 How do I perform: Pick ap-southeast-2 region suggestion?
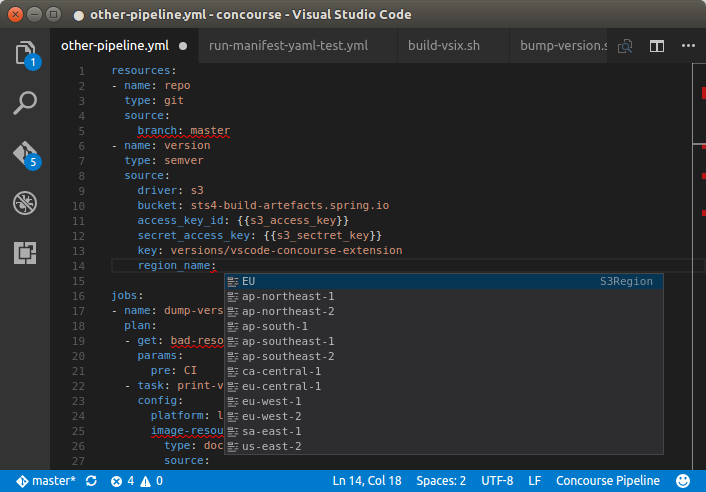point(444,356)
